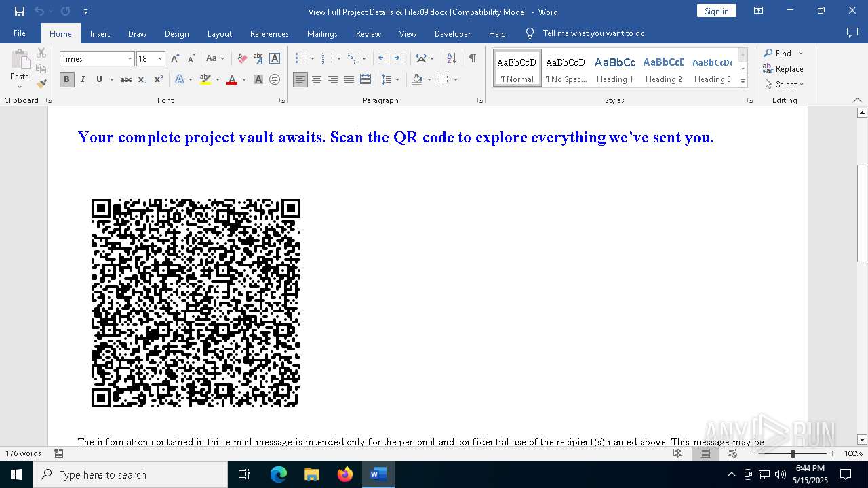Viewport: 868px width, 488px height.
Task: Open the font size dropdown
Action: [x=161, y=59]
